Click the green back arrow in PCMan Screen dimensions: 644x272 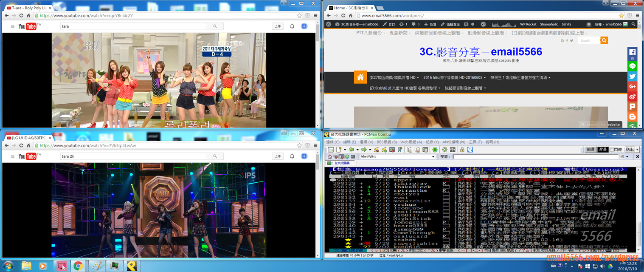pyautogui.click(x=351, y=150)
